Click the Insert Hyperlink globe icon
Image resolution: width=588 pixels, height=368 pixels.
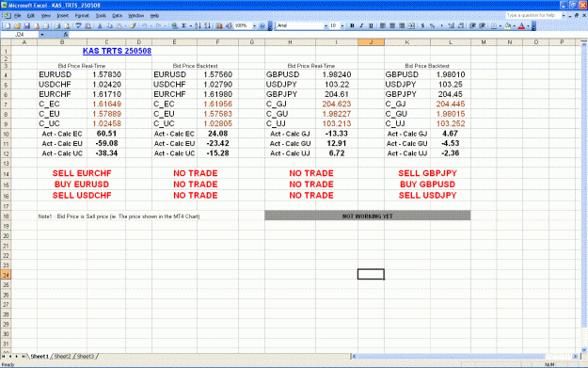(x=175, y=25)
